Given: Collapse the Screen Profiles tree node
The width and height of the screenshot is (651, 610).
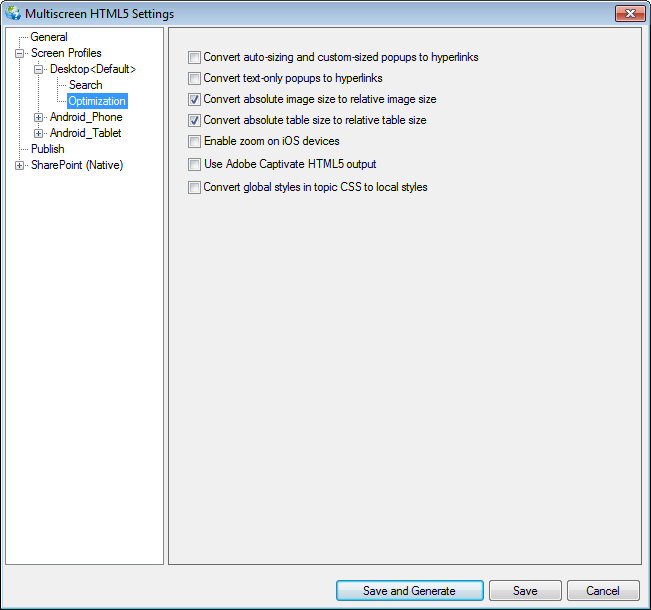Looking at the screenshot, I should pos(20,53).
